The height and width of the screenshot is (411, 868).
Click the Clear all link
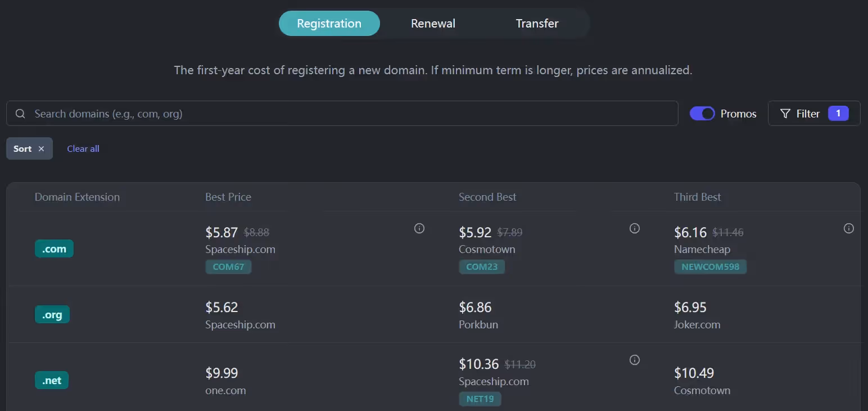pos(83,149)
